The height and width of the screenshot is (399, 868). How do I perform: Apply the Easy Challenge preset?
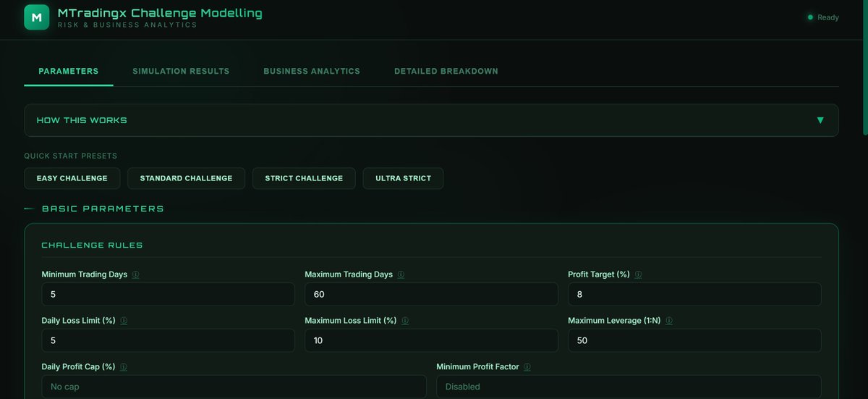pyautogui.click(x=72, y=178)
